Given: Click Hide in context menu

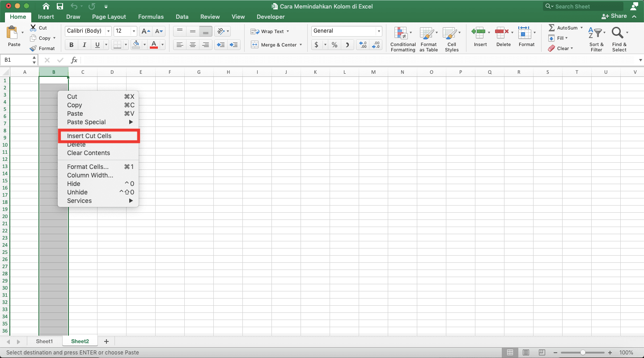Looking at the screenshot, I should (x=98, y=184).
